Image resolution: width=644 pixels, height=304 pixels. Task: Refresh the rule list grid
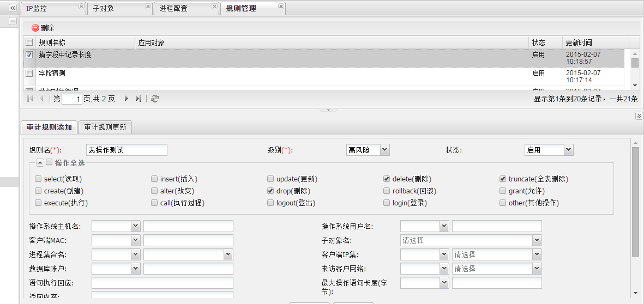155,99
